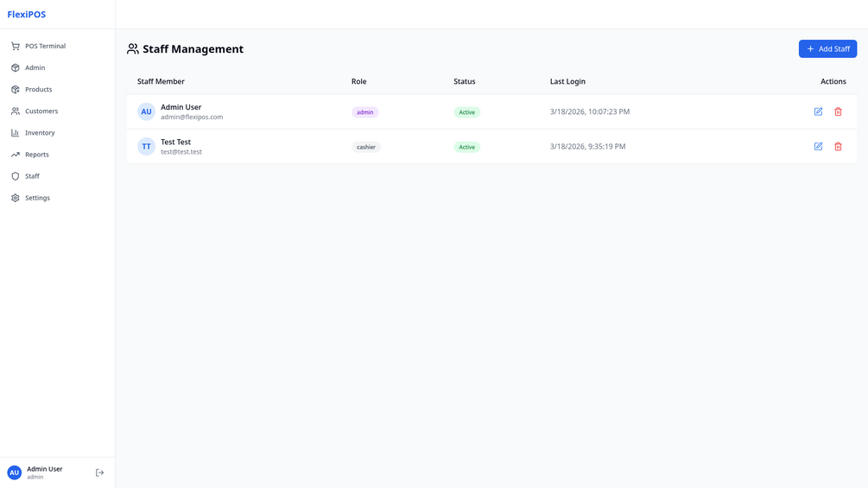868x488 pixels.
Task: Edit the Test Test staff member
Action: (x=818, y=146)
